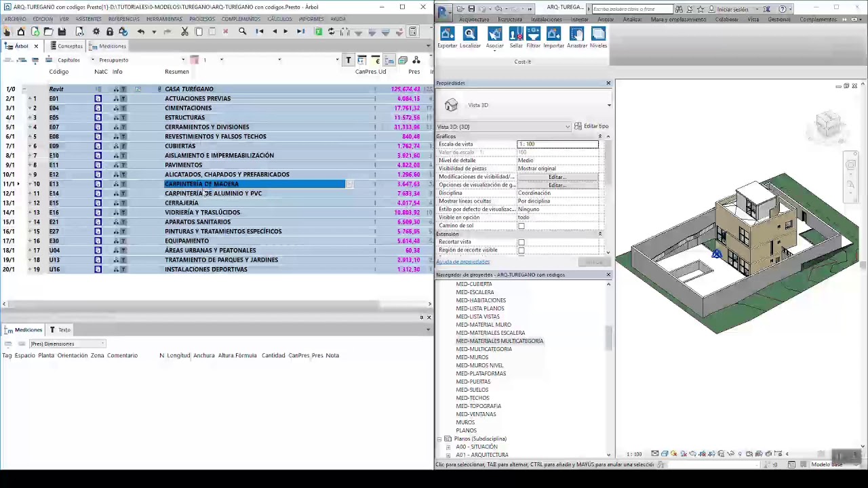Image resolution: width=868 pixels, height=488 pixels.
Task: Click the magnifier search icon in Presto toolbar
Action: 242,32
